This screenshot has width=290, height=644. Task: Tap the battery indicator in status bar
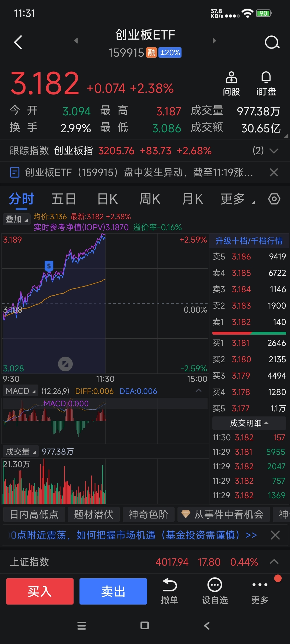(264, 13)
